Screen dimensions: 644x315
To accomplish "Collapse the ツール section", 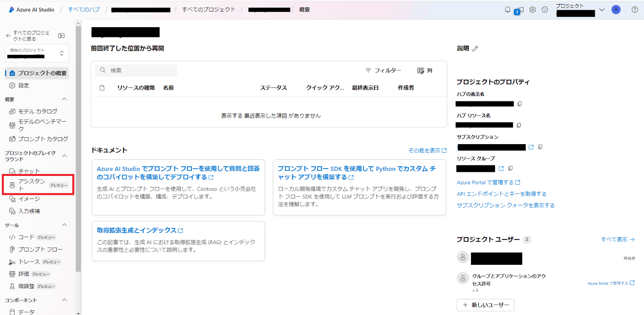I will [x=64, y=225].
